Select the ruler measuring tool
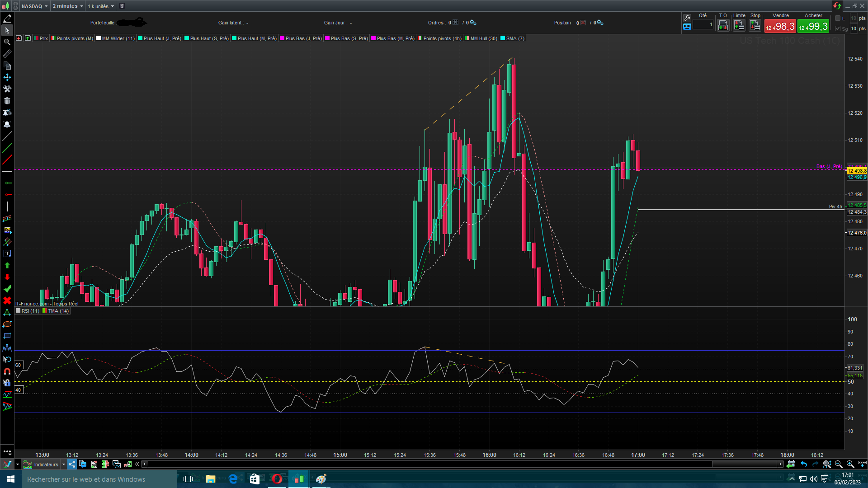The height and width of the screenshot is (488, 868). [x=7, y=54]
